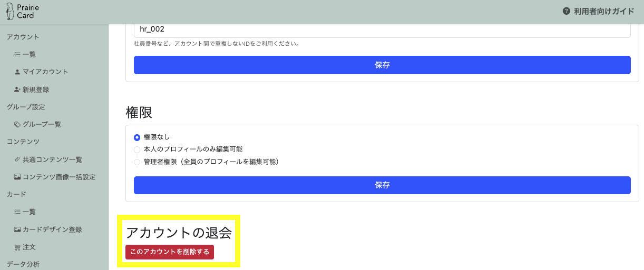Click the help question mark icon
Viewport: 644px width, 270px height.
(x=567, y=11)
